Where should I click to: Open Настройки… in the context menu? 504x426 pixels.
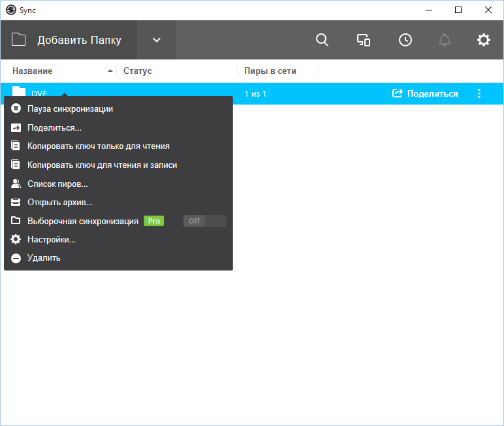(52, 240)
